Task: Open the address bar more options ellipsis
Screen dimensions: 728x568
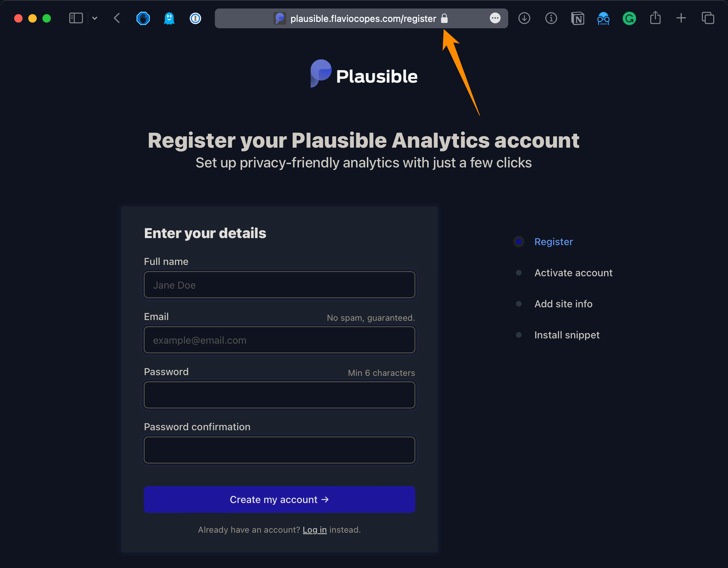Action: 495,18
